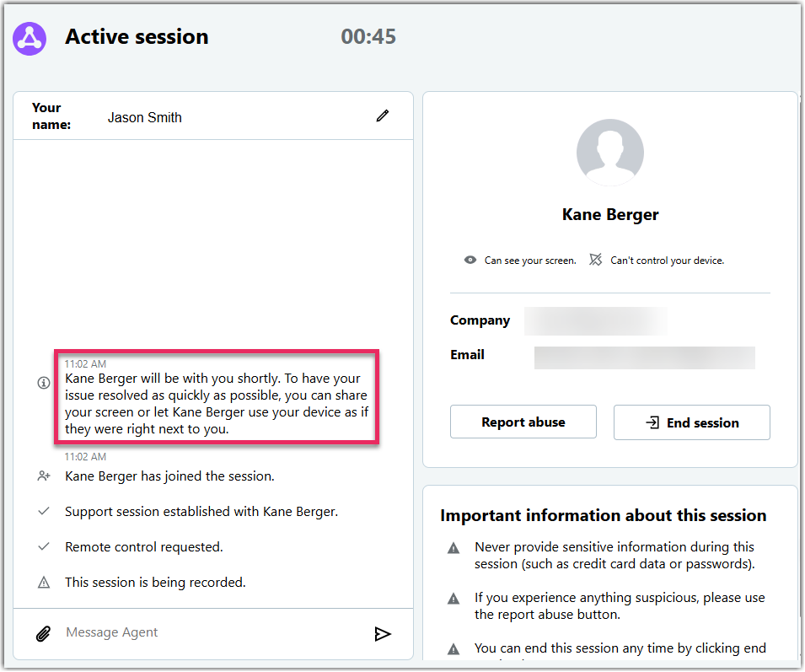Click the warning icon beside sensitive information notice

point(453,548)
